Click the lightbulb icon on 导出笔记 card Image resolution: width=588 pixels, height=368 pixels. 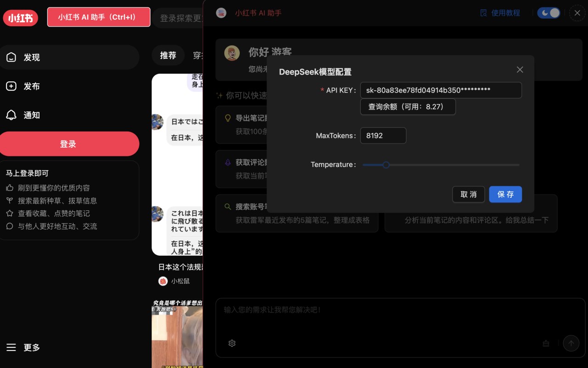(227, 118)
